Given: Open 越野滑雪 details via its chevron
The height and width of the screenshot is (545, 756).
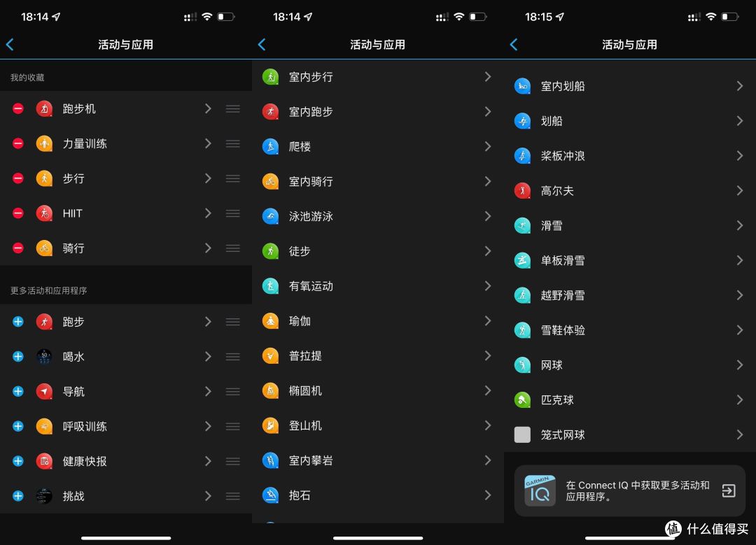Looking at the screenshot, I should pyautogui.click(x=740, y=295).
